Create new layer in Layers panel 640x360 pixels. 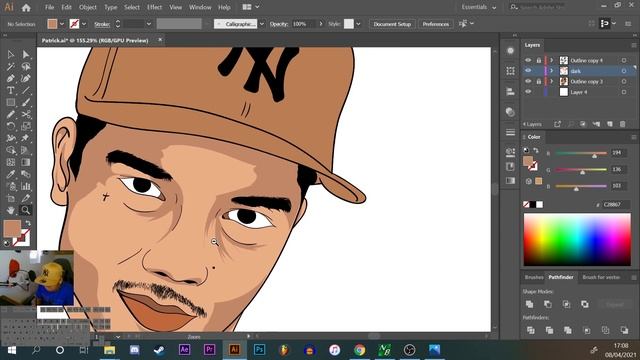(609, 124)
